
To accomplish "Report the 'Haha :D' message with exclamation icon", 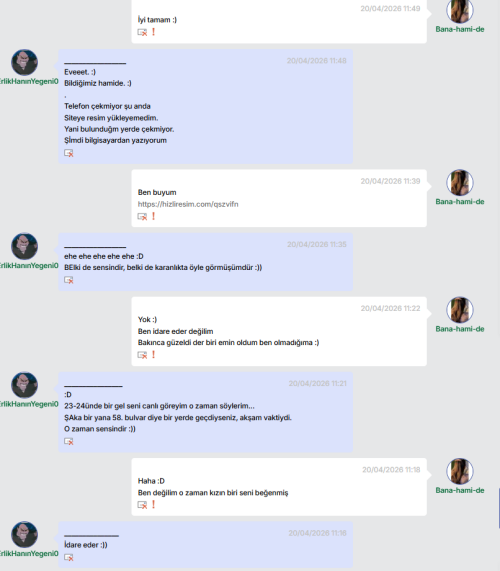I will point(153,505).
